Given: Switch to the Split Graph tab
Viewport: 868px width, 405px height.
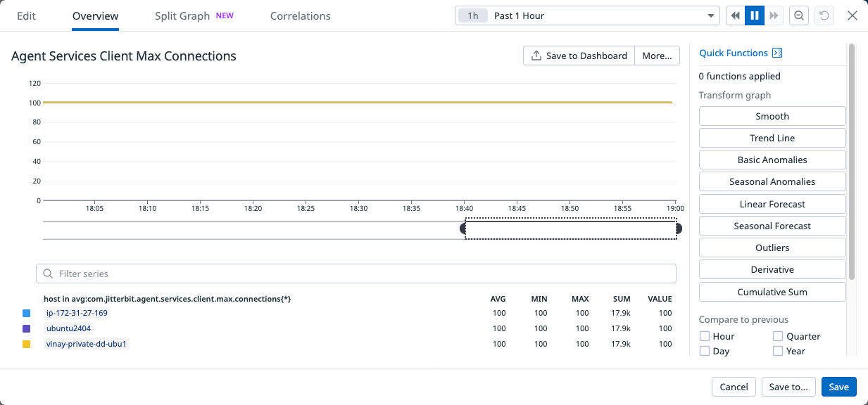Looking at the screenshot, I should click(x=182, y=15).
